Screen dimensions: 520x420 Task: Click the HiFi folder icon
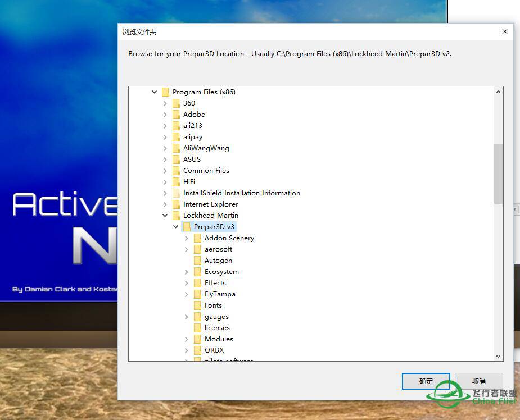click(x=176, y=182)
